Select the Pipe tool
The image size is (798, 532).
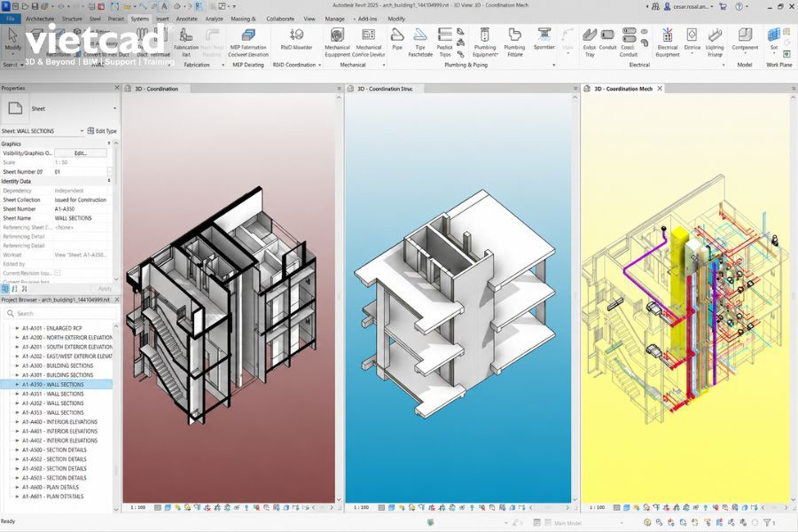pos(397,40)
